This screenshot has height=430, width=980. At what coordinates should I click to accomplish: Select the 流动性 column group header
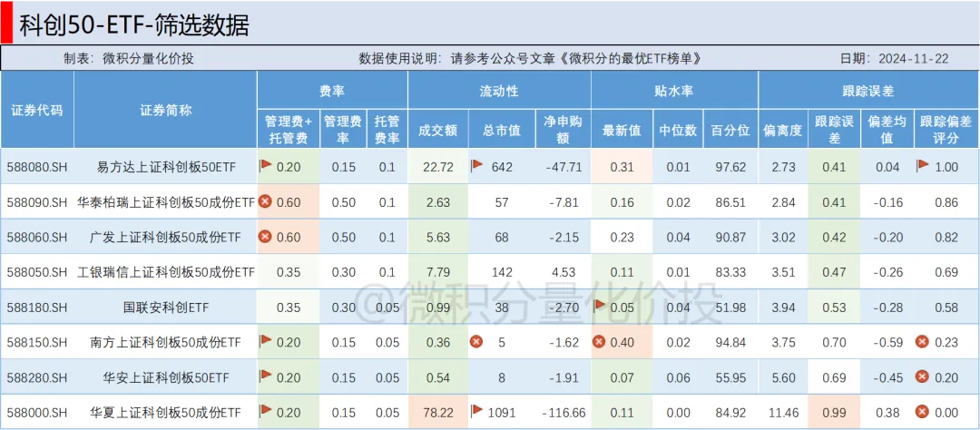pos(499,91)
